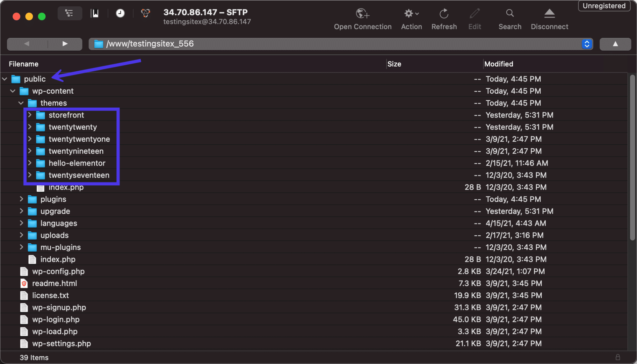Select the themes folder in tree
The image size is (637, 364).
[54, 102]
